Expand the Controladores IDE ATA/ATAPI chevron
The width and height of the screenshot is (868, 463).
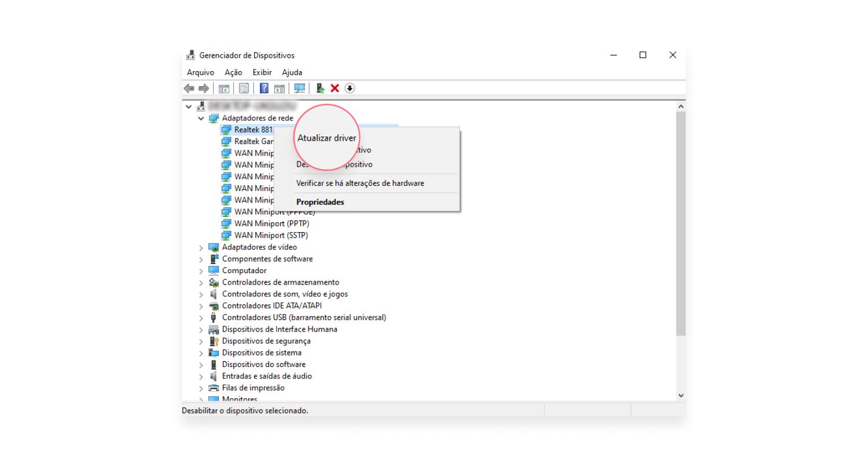tap(201, 306)
